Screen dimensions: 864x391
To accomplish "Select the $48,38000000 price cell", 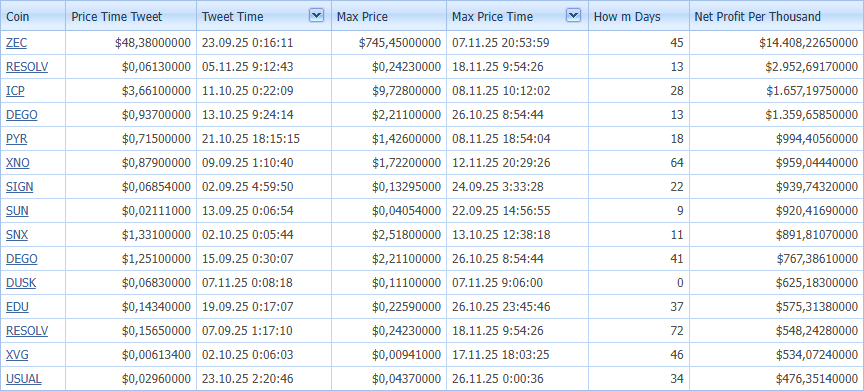I will [131, 42].
